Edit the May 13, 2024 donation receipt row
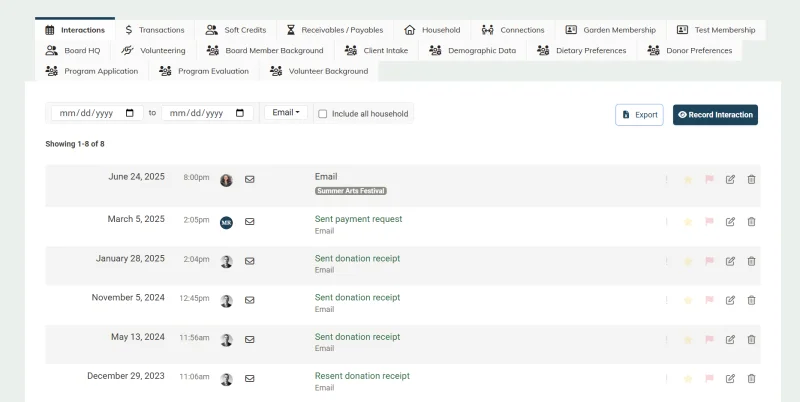Screen dimensions: 800x402 coord(730,340)
